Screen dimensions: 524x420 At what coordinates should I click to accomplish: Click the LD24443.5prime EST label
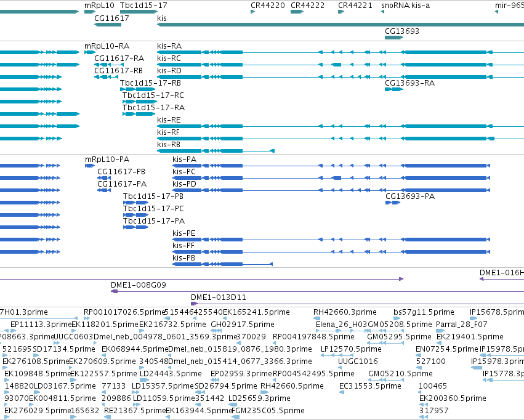click(x=171, y=374)
